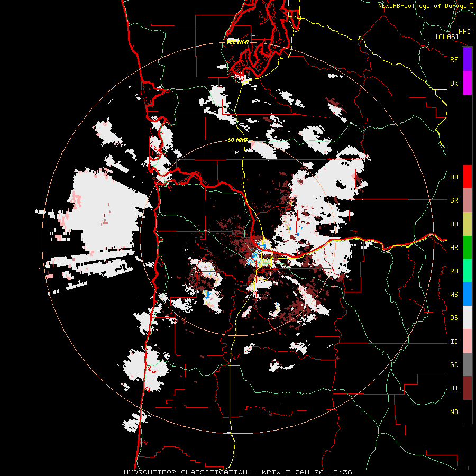This screenshot has height=476, width=476.
Task: Click the RF purple legend swatch
Action: pyautogui.click(x=467, y=59)
